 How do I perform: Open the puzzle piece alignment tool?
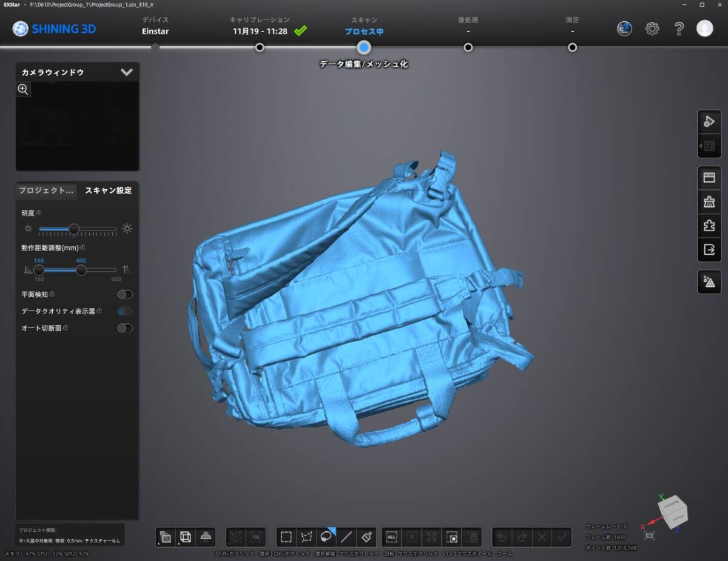pos(709,226)
